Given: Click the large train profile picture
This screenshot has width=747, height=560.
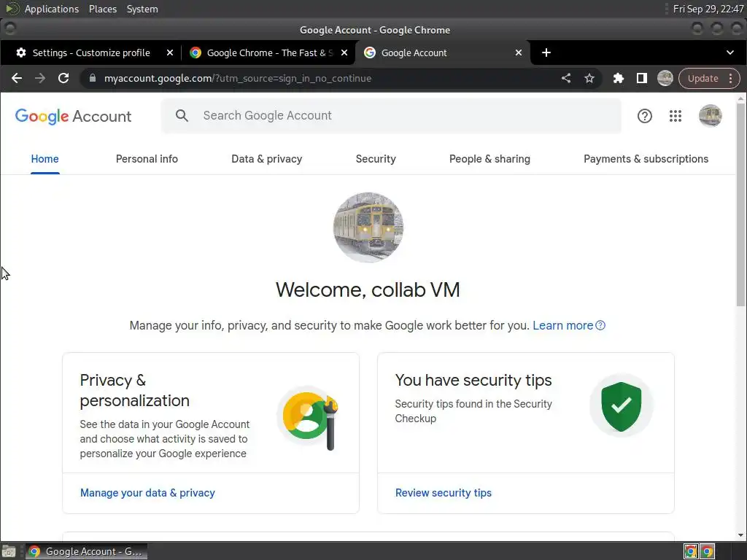Looking at the screenshot, I should click(x=368, y=227).
